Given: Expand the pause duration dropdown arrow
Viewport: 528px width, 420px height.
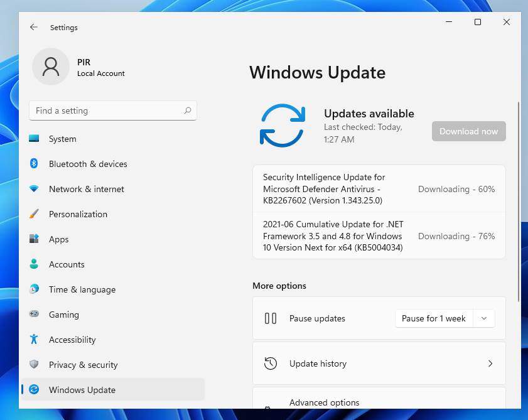Looking at the screenshot, I should (484, 318).
